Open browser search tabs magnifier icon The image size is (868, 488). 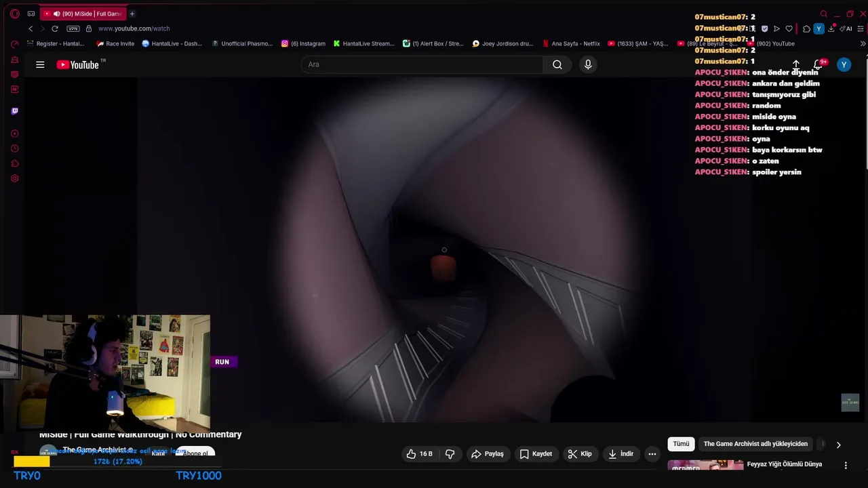[x=824, y=14]
